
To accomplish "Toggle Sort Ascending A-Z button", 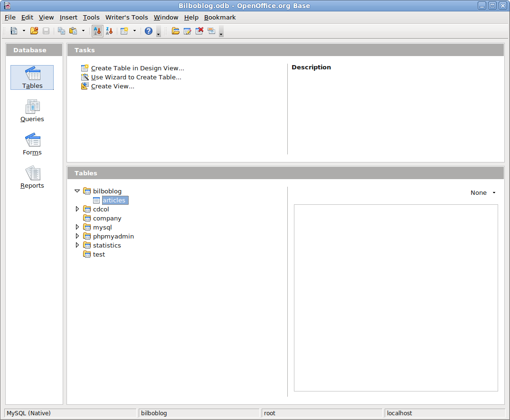I will coord(97,31).
